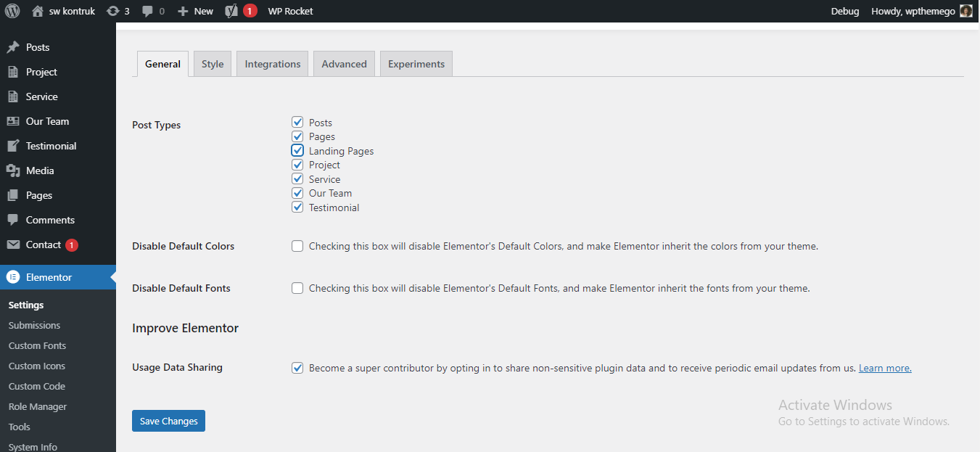Open Elementor Settings submenu item
980x452 pixels.
(x=26, y=305)
